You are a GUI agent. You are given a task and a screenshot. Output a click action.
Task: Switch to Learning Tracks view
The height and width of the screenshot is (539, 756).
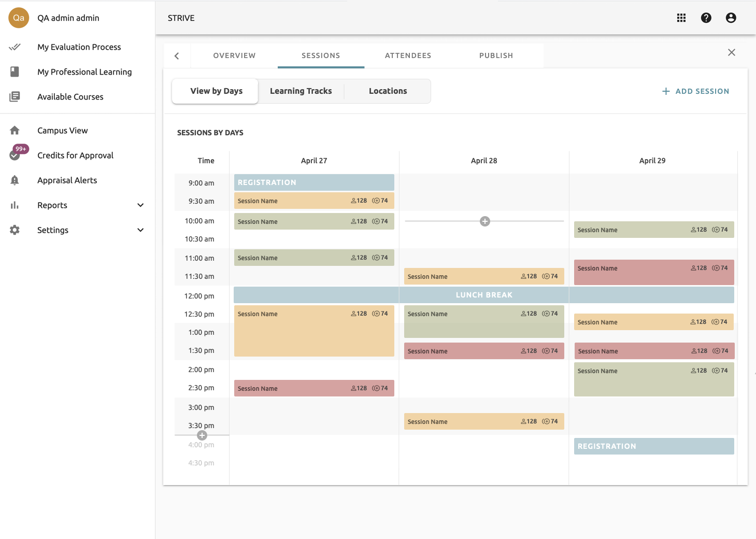pyautogui.click(x=301, y=91)
